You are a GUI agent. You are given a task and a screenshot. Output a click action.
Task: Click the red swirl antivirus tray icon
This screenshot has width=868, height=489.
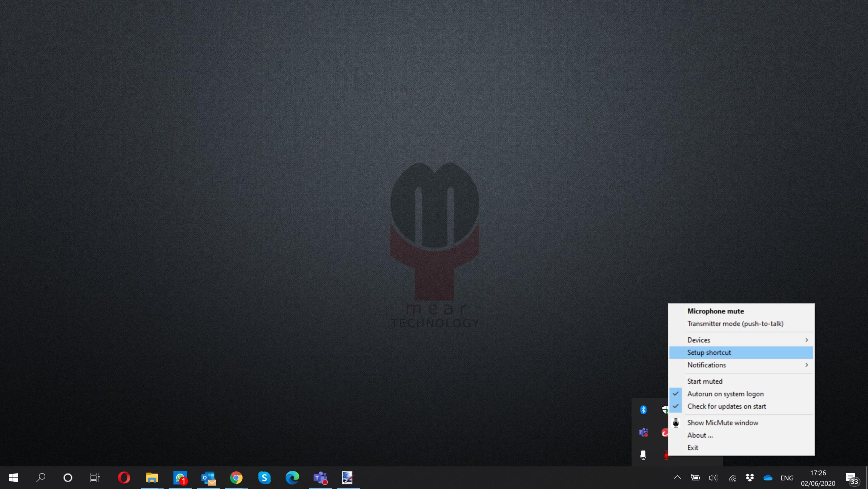click(x=665, y=432)
